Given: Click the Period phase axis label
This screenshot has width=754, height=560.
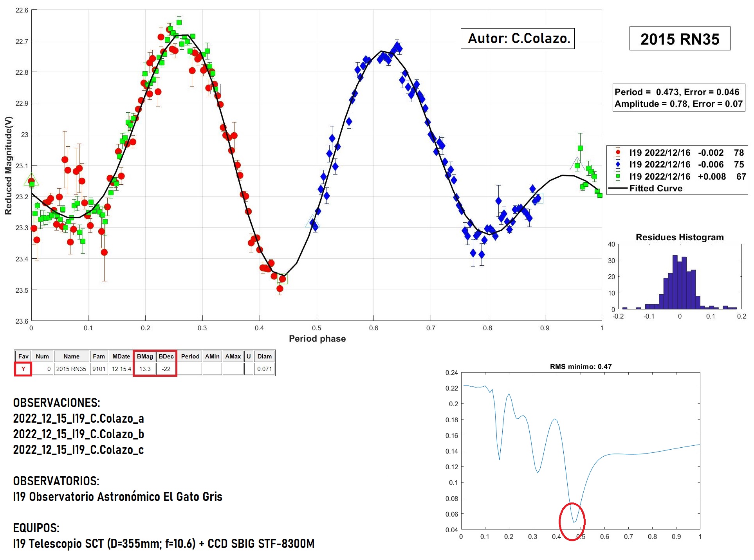Looking at the screenshot, I should click(x=317, y=339).
